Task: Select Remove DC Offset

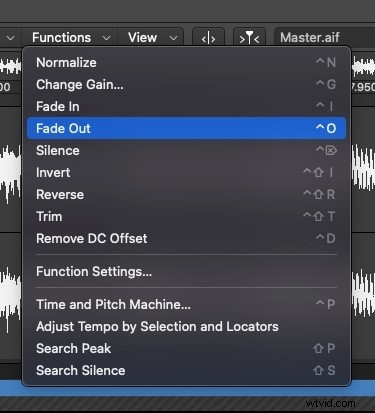Action: pyautogui.click(x=186, y=239)
